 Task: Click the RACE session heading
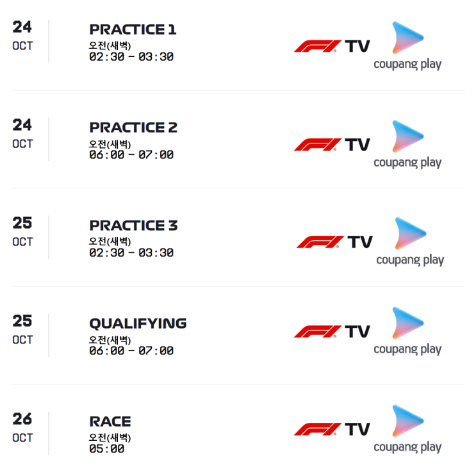tap(110, 422)
